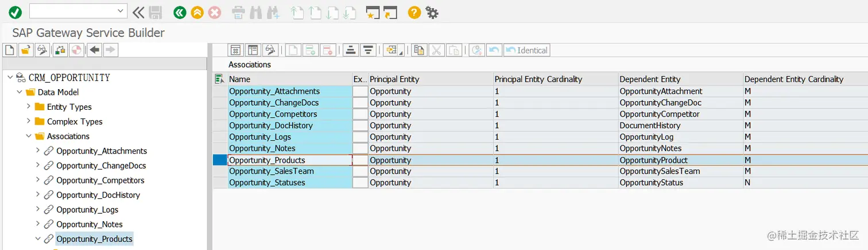Click the Sort Descending icon
868x250 pixels.
[368, 50]
